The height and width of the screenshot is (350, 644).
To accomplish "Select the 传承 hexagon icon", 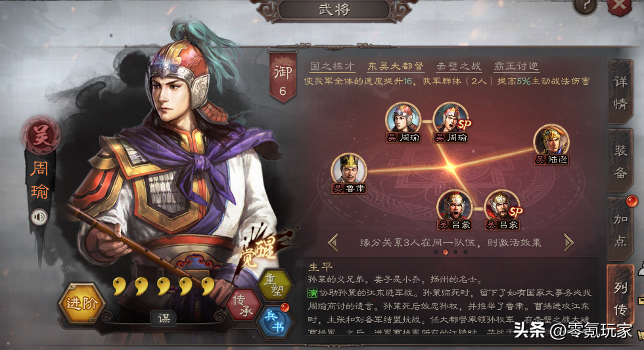I will tap(242, 305).
